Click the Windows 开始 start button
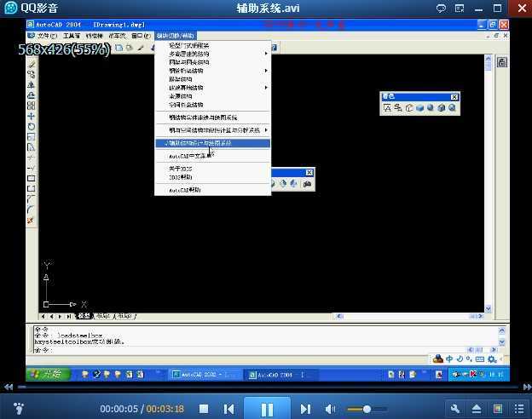The image size is (532, 419). point(49,374)
